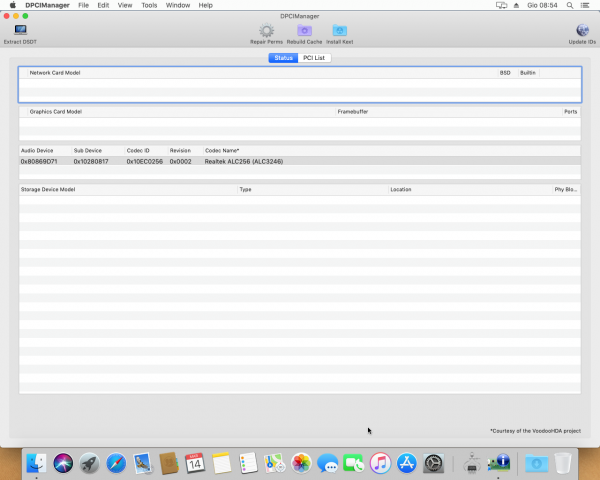The image size is (600, 480).
Task: Launch Siri from the dock
Action: pyautogui.click(x=65, y=463)
